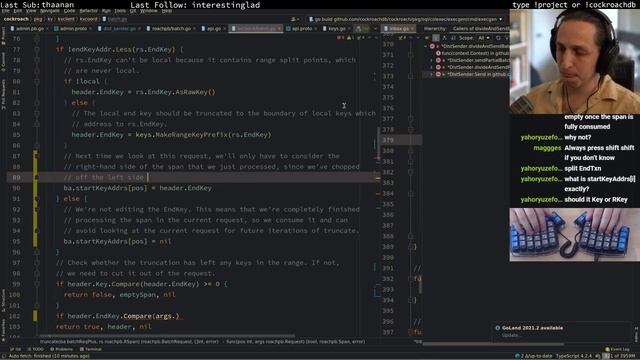Click the Hierarchy panel label

(435, 29)
